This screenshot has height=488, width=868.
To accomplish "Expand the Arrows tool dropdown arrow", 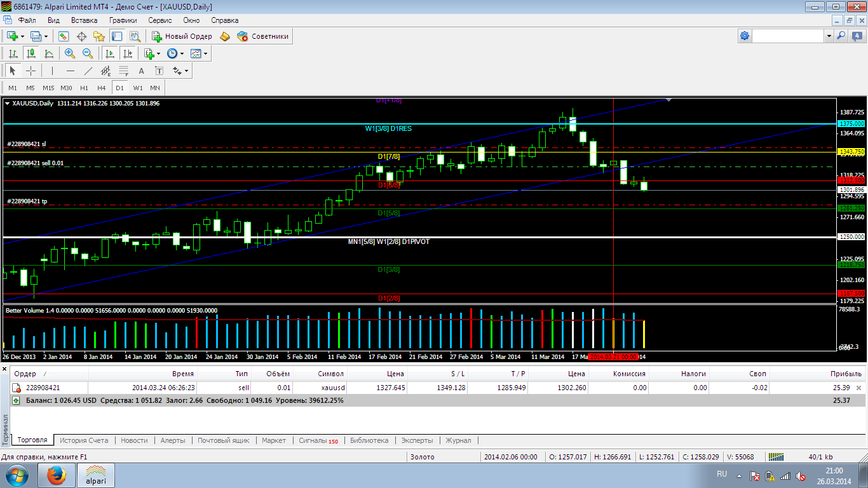I will (186, 71).
